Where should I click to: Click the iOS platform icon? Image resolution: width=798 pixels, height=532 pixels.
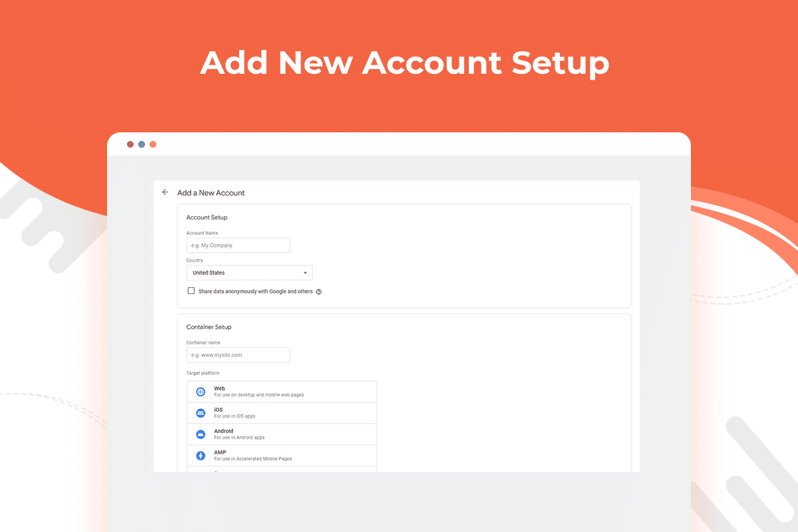[x=200, y=412]
